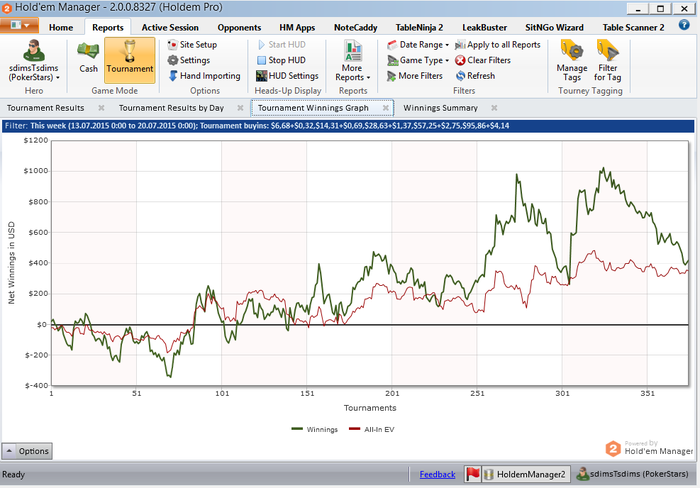Open the Feedback link
The width and height of the screenshot is (700, 488).
click(437, 475)
